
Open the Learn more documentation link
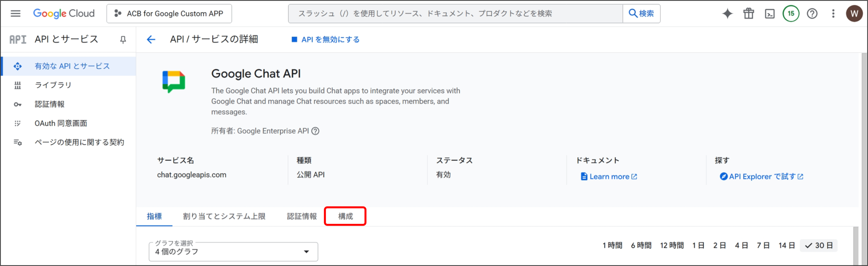609,177
